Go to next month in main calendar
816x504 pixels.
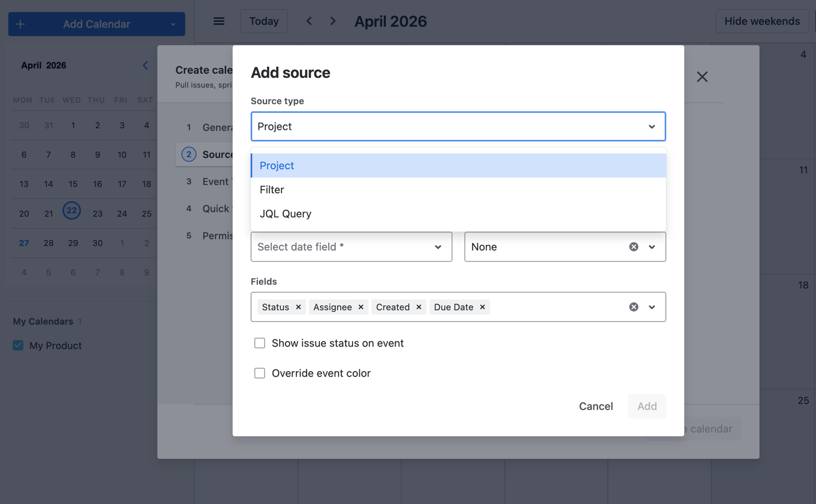click(x=333, y=21)
